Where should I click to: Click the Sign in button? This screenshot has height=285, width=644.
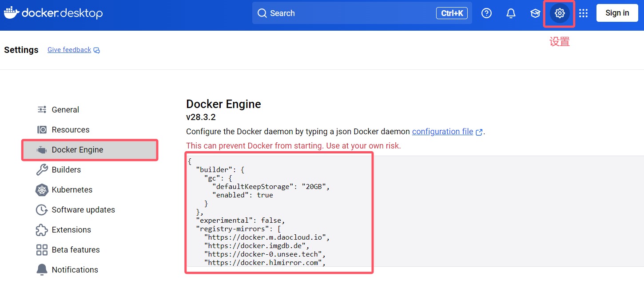pos(617,13)
